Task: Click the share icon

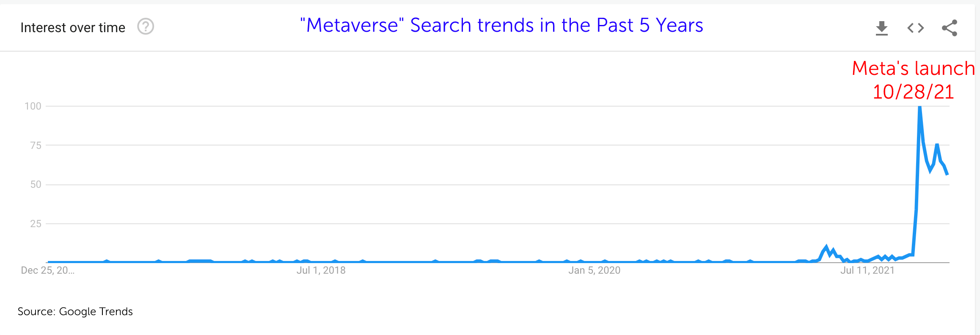Action: coord(950,28)
